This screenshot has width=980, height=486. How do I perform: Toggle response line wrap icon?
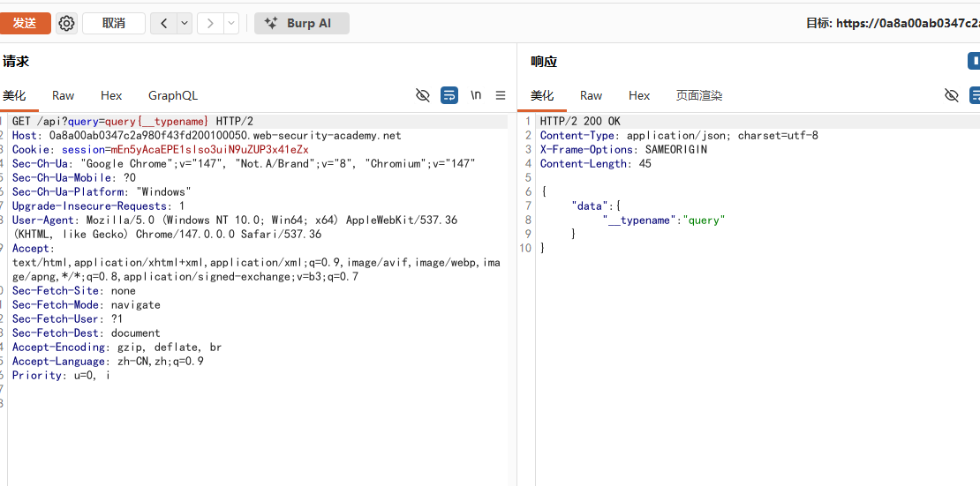click(975, 95)
